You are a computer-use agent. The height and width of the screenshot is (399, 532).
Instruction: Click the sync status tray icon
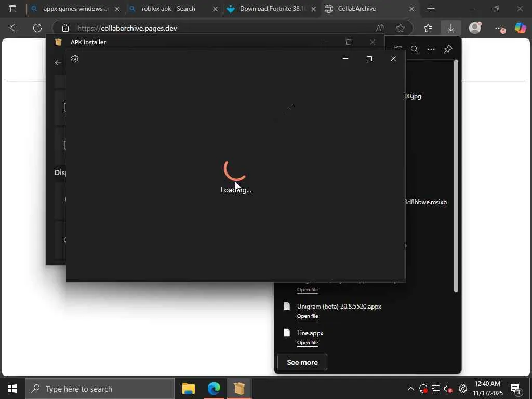(423, 389)
